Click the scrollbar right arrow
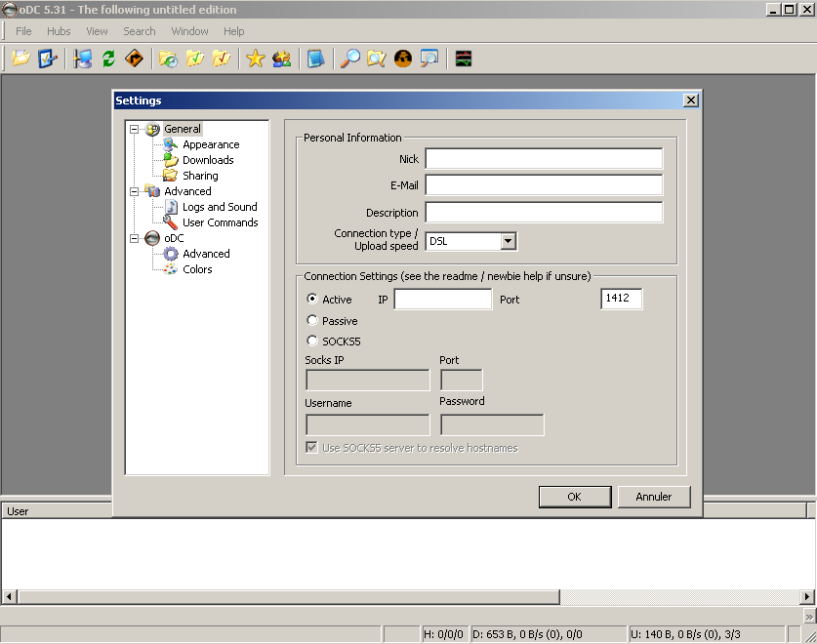This screenshot has width=817, height=644. [x=806, y=596]
